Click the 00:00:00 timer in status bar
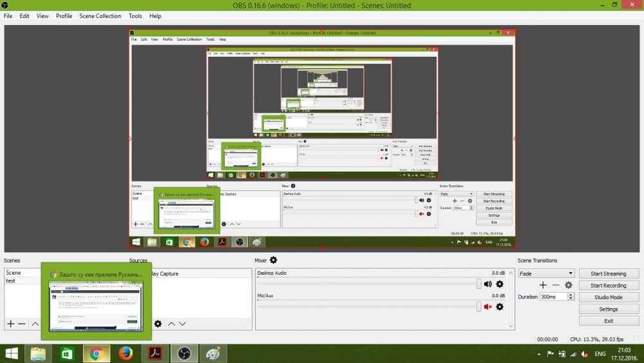Image resolution: width=644 pixels, height=363 pixels. click(x=547, y=339)
